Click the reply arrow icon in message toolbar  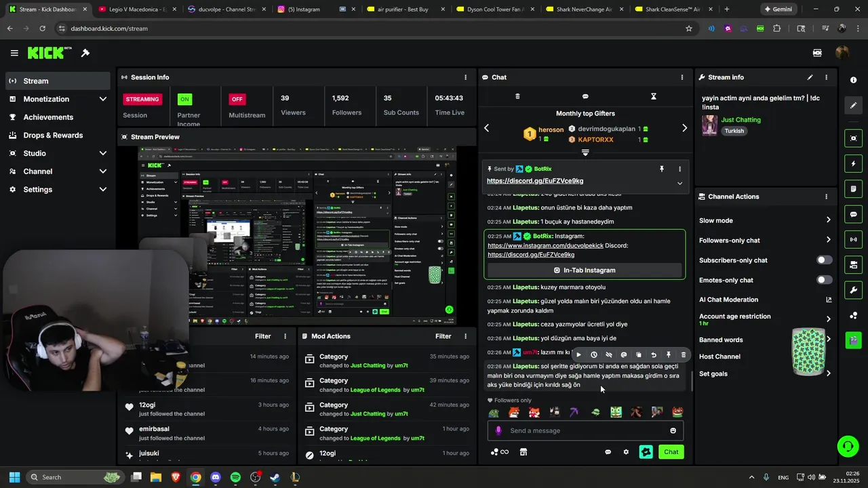654,354
